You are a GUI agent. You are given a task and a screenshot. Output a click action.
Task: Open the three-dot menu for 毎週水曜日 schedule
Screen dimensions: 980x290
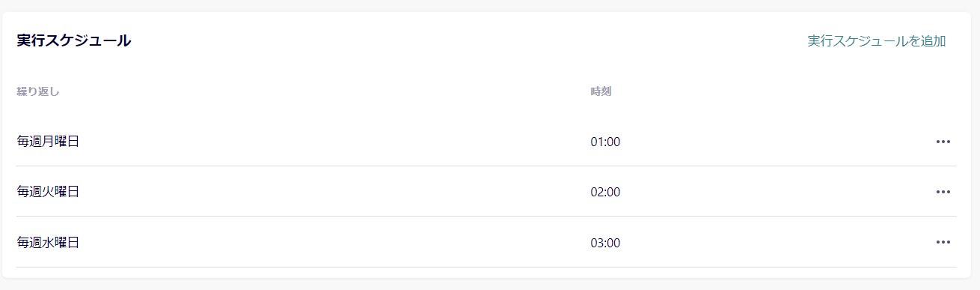tap(943, 242)
